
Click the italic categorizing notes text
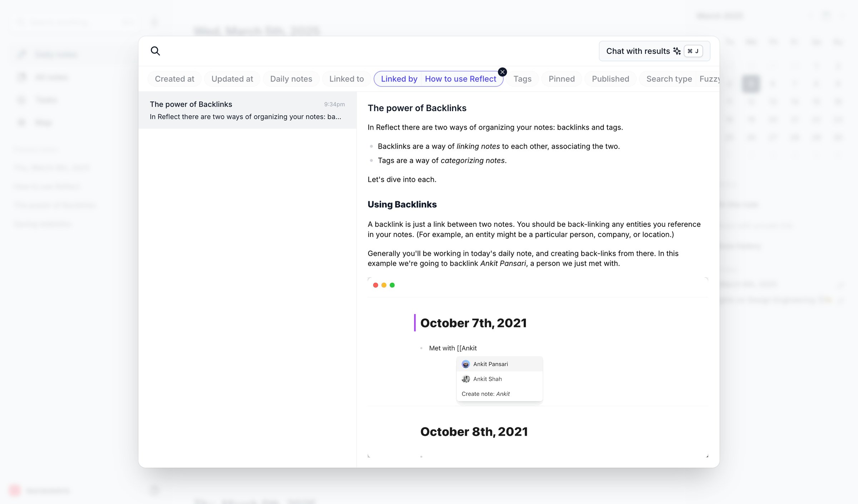tap(473, 161)
